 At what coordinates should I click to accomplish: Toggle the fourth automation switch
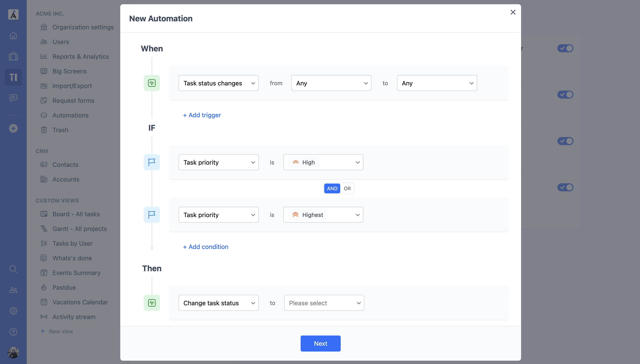(565, 187)
